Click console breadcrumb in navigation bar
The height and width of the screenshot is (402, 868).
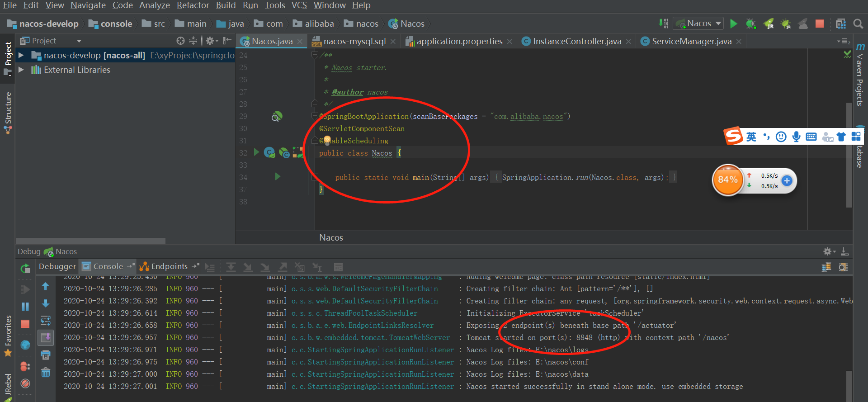click(x=110, y=24)
